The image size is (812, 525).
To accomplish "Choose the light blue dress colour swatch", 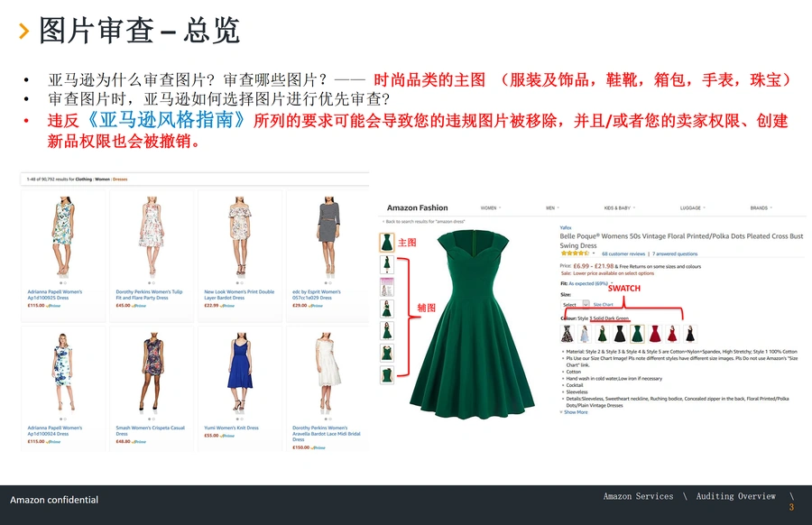I will 585,334.
